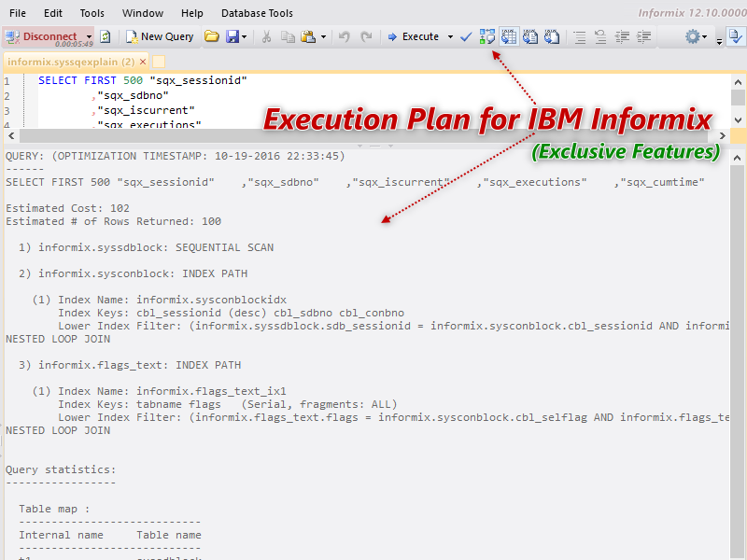Toggle results to file output
747x560 pixels.
coord(552,36)
